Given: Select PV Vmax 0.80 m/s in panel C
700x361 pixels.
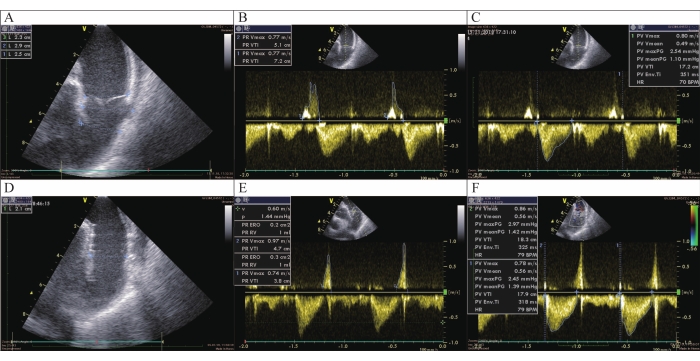Looking at the screenshot, I should [664, 36].
